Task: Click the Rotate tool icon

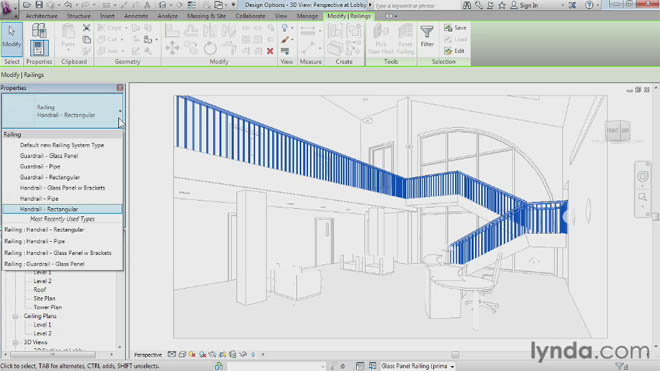Action: [x=210, y=48]
